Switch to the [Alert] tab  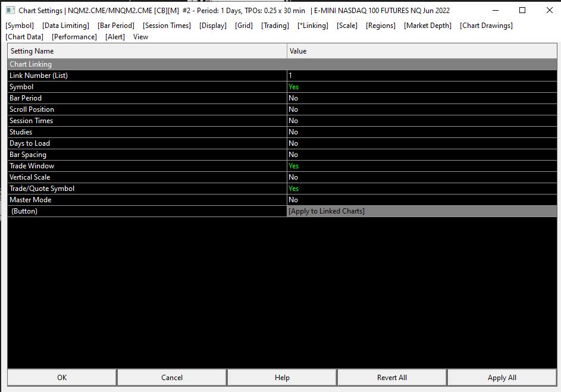[115, 37]
